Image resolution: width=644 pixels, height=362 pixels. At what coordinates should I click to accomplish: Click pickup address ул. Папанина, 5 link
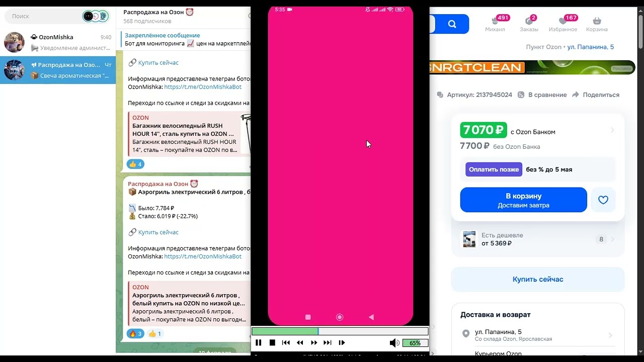pyautogui.click(x=591, y=47)
